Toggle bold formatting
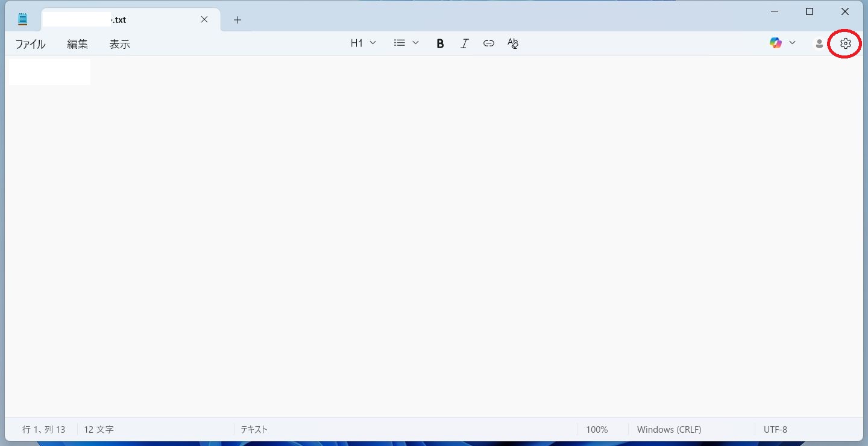The width and height of the screenshot is (868, 446). [440, 43]
